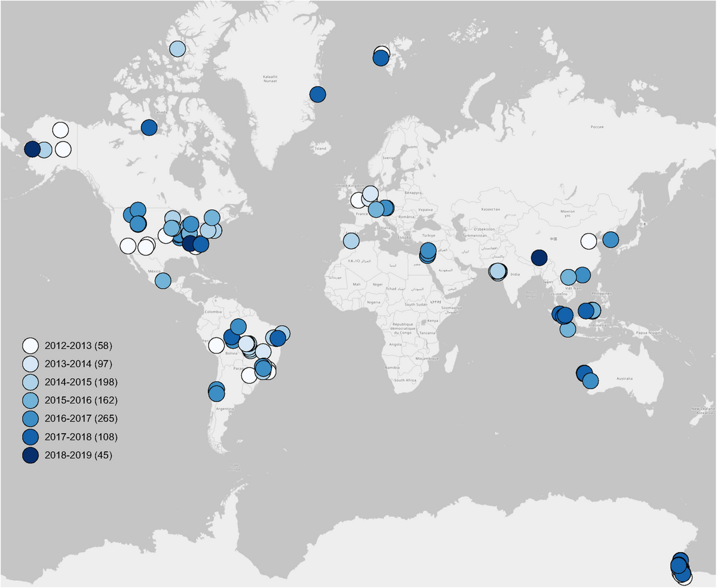717x588 pixels.
Task: Select the white marker in eastern China
Action: click(589, 241)
